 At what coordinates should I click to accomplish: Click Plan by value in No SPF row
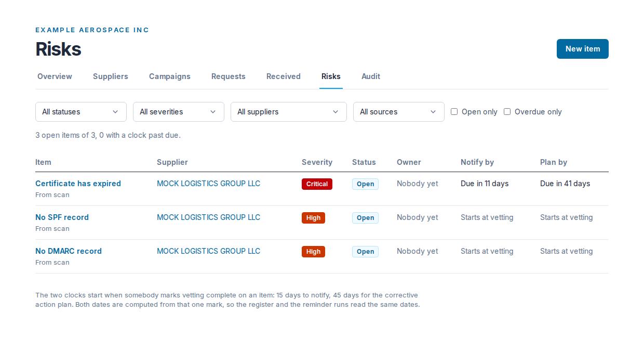[x=566, y=217]
